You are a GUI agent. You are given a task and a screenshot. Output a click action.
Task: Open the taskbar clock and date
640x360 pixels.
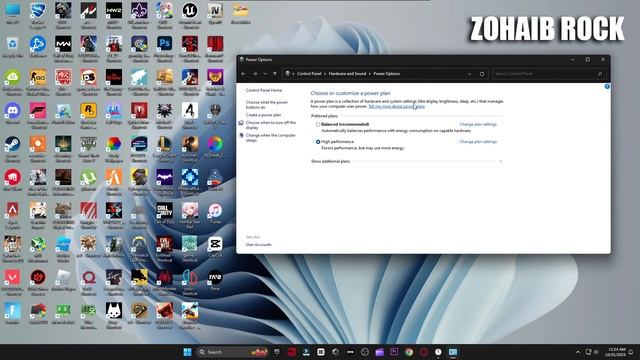pos(616,352)
